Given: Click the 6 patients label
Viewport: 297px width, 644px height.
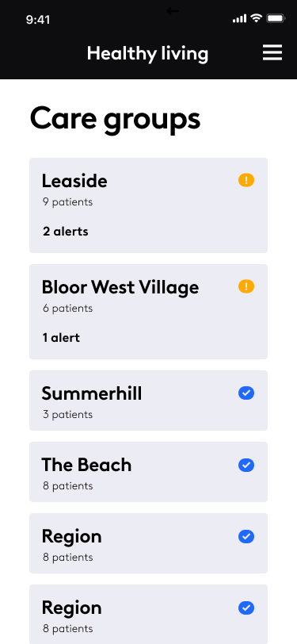Looking at the screenshot, I should (x=67, y=309).
